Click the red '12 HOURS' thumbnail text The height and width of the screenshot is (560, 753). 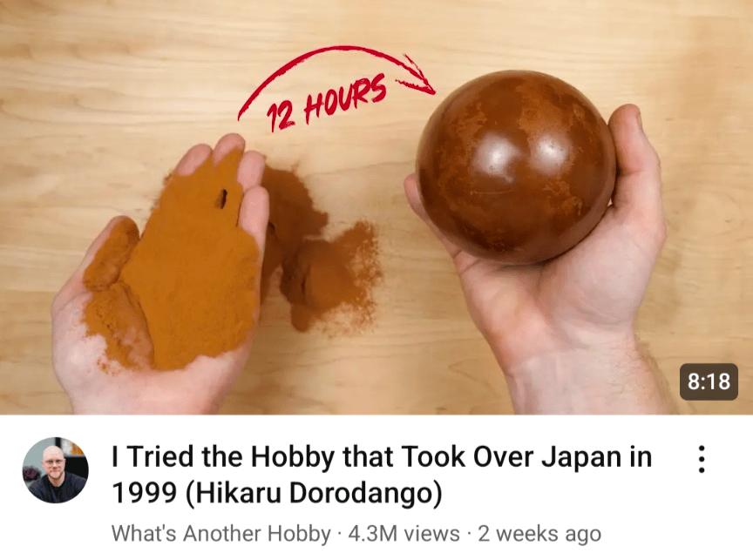click(x=327, y=102)
